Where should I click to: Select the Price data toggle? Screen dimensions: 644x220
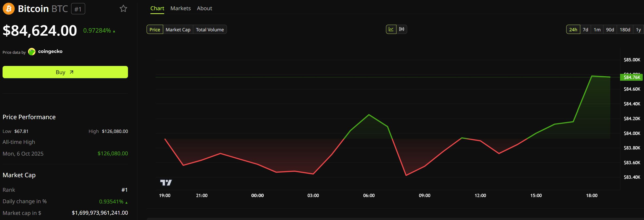pos(155,30)
